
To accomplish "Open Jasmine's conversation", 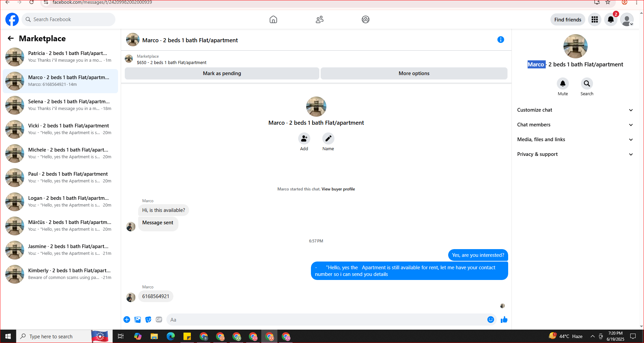I will [60, 250].
